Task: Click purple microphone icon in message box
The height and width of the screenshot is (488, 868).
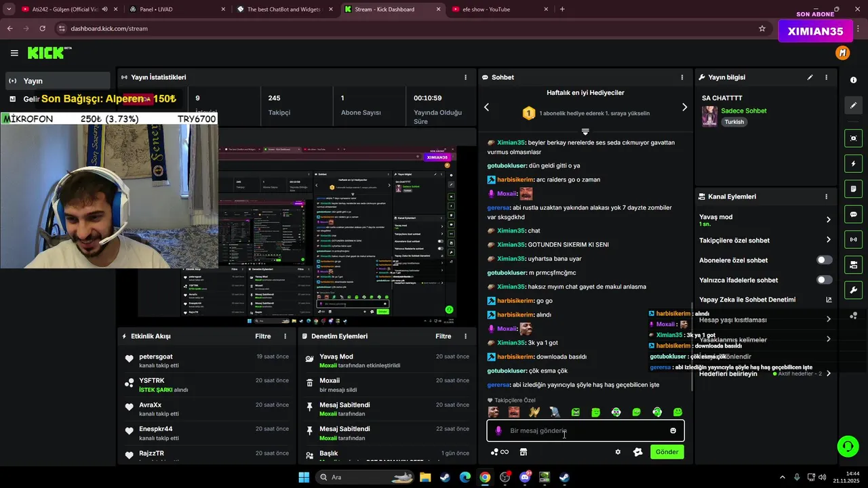Action: (498, 430)
